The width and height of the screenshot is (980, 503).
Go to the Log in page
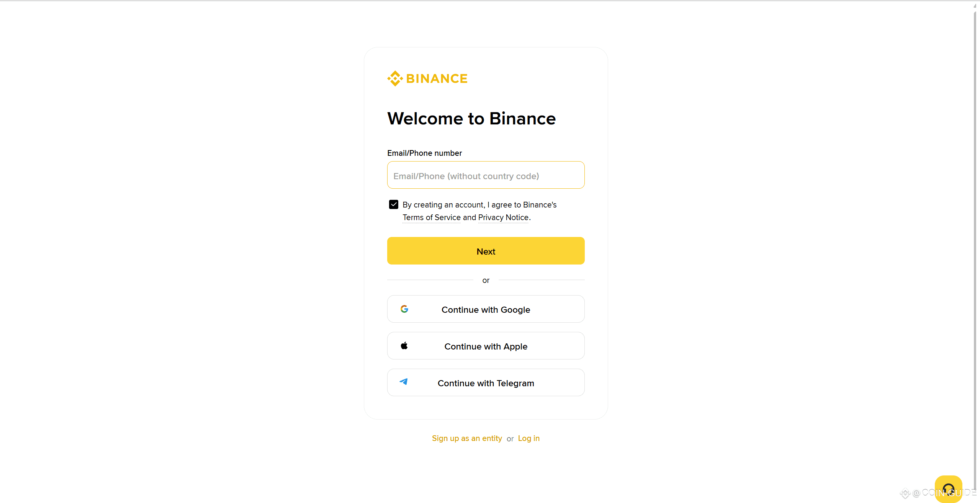(528, 438)
